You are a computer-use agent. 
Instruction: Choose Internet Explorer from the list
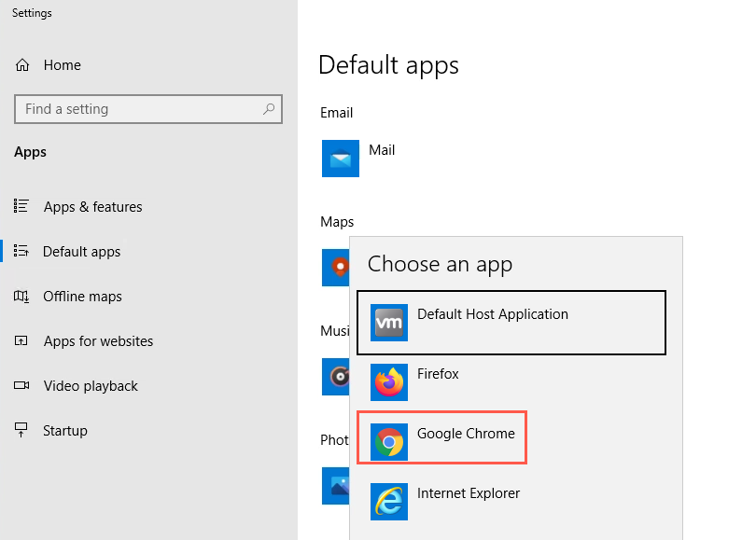click(x=469, y=493)
